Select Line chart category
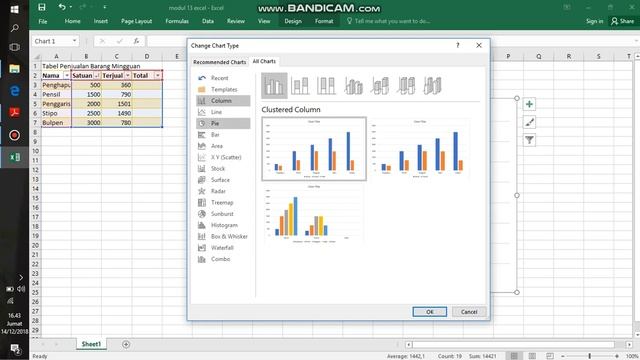The image size is (640, 360). (223, 112)
